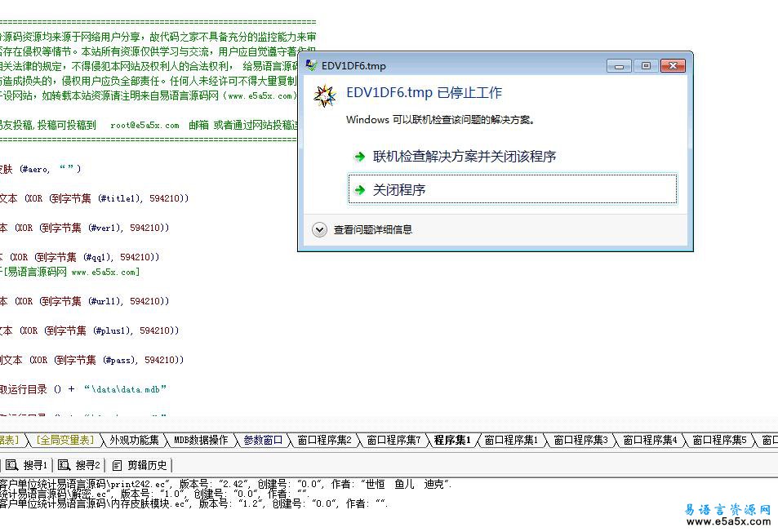Click the EDV1DF6.tmp title bar app icon
Viewport: 778px width, 532px height.
(x=312, y=65)
